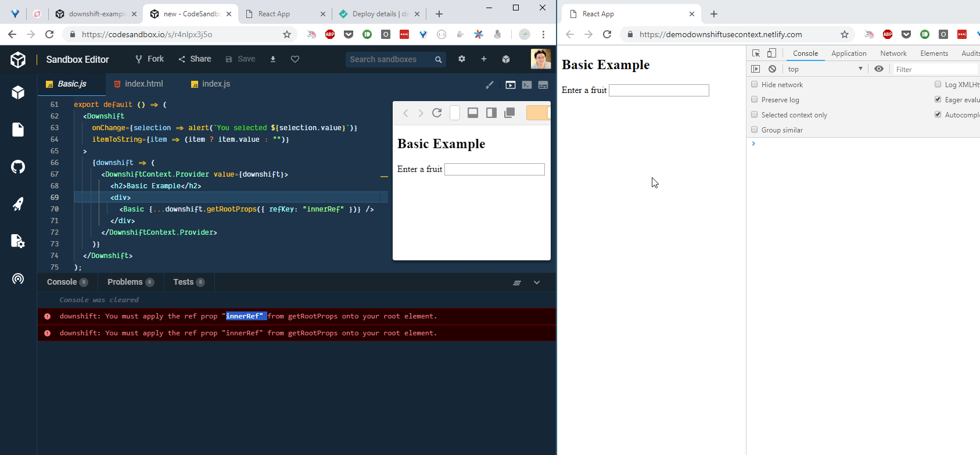Refresh the sandbox preview pane
The width and height of the screenshot is (980, 455).
pyautogui.click(x=437, y=113)
